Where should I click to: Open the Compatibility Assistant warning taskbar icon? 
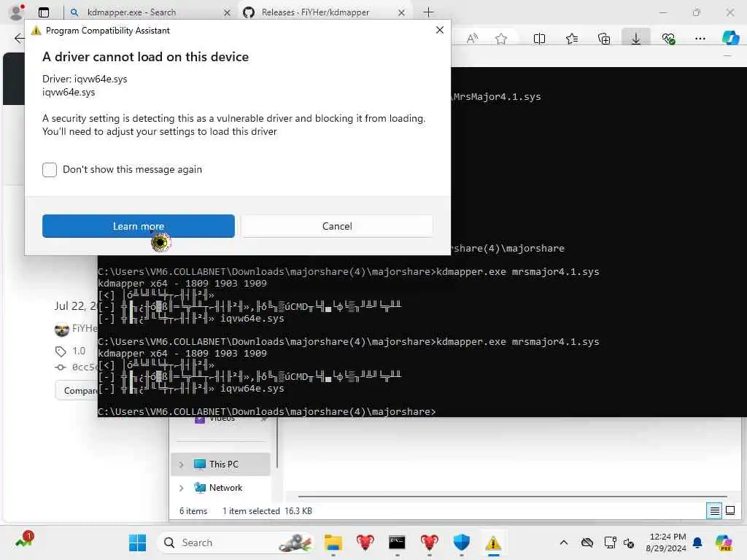[493, 542]
